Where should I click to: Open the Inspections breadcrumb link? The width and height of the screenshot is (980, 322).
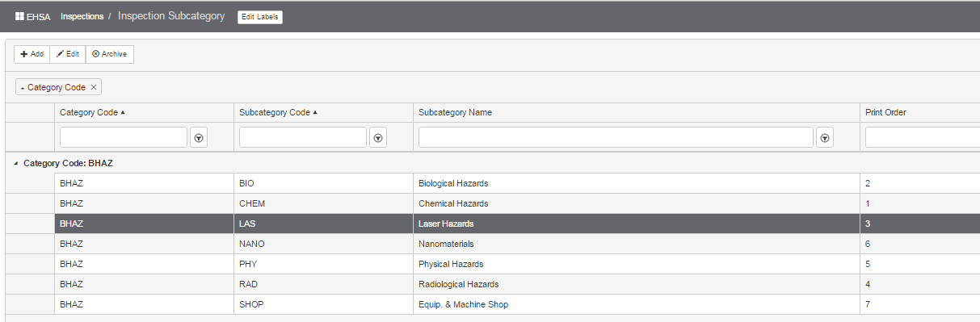(x=82, y=17)
